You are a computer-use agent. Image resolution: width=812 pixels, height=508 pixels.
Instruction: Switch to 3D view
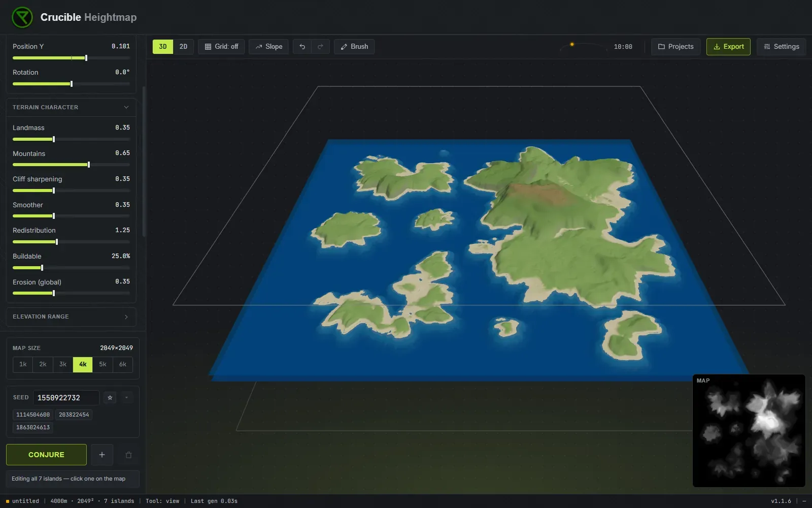click(x=163, y=47)
